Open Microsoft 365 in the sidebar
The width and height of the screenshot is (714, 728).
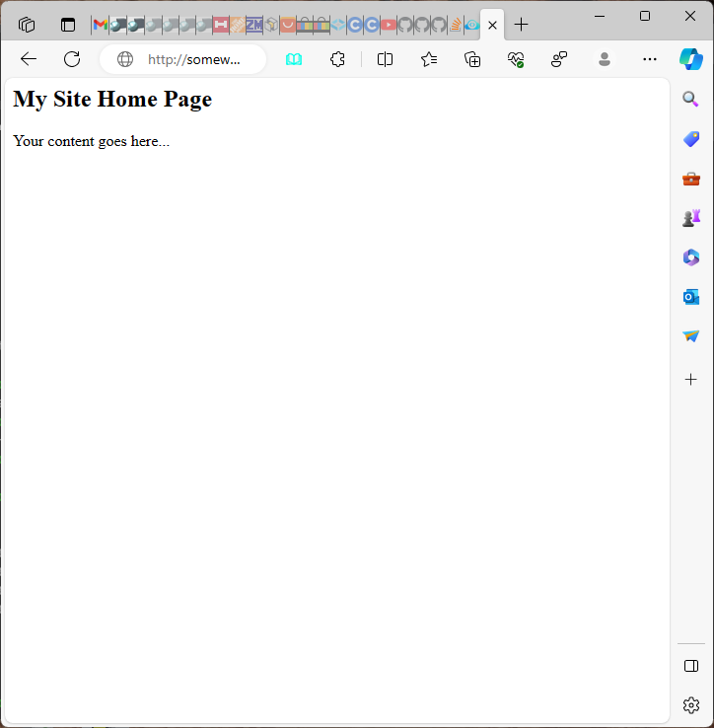coord(690,257)
